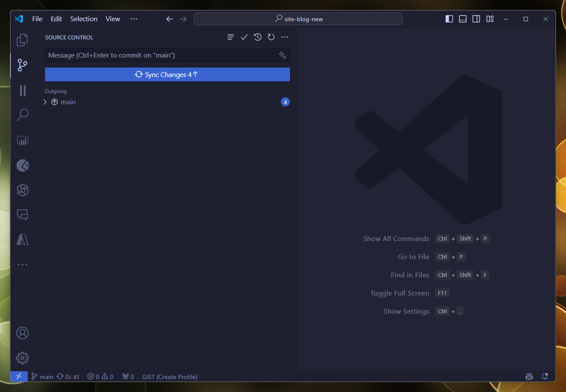The image size is (566, 392).
Task: Click the outgoing count badge 4
Action: (x=285, y=102)
